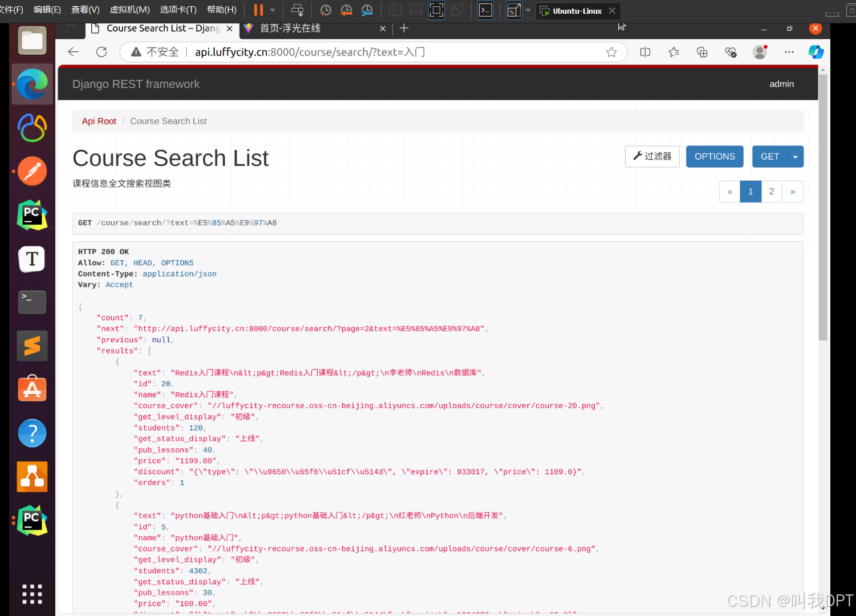Open the Help app in the dock
Viewport: 856px width, 616px height.
pos(32,433)
